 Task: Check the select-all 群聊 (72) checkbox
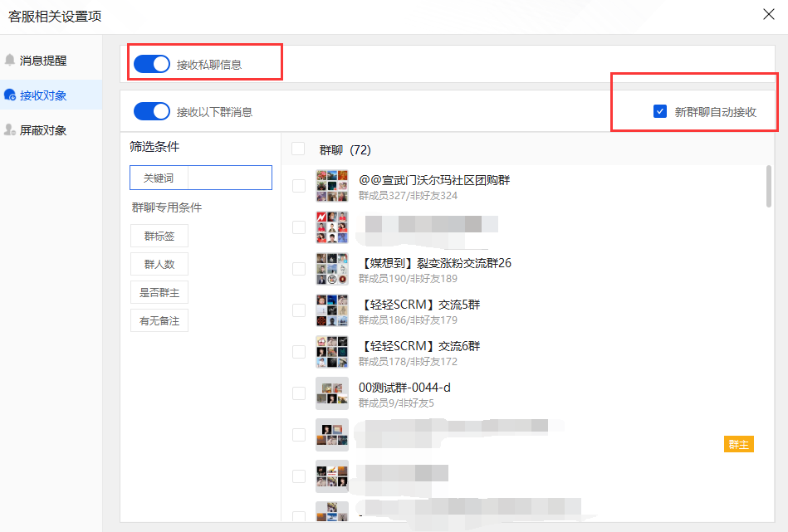(298, 149)
